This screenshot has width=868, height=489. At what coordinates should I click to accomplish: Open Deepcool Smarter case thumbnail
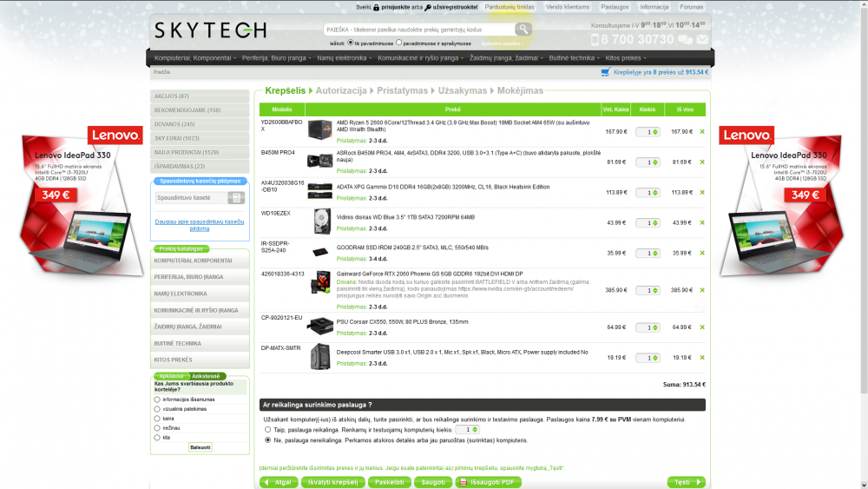point(320,357)
